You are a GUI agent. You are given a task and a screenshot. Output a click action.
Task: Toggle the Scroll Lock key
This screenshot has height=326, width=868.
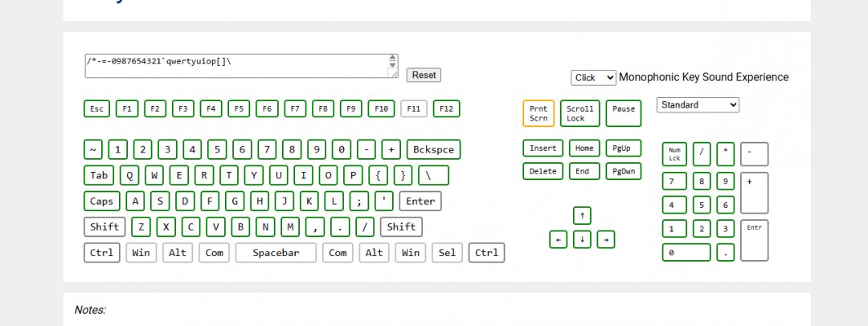pos(580,113)
